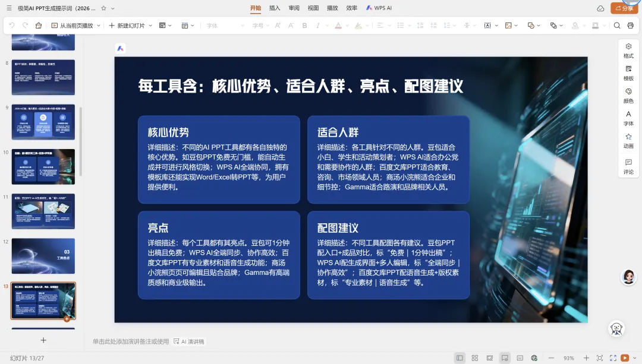Decrease font size with A- icon
The height and width of the screenshot is (364, 642).
point(291,26)
